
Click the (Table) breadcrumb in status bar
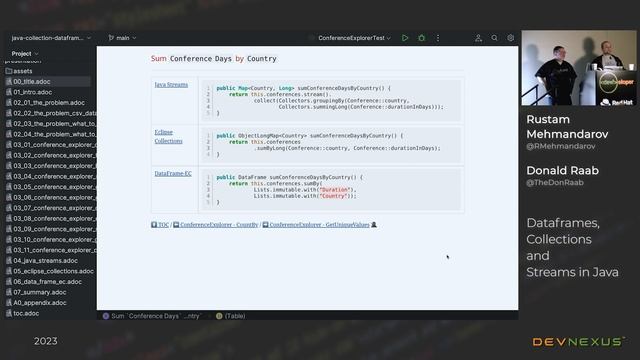coord(231,316)
